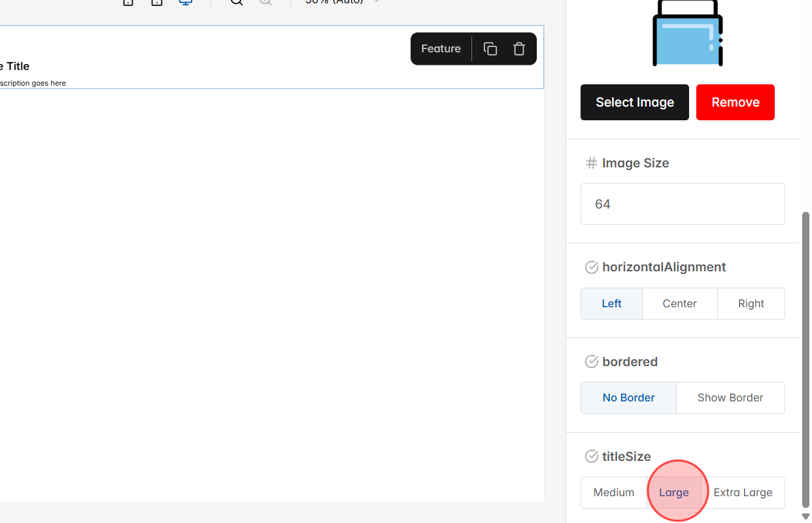Image resolution: width=812 pixels, height=523 pixels.
Task: Edit the Image Size value field
Action: pos(683,203)
